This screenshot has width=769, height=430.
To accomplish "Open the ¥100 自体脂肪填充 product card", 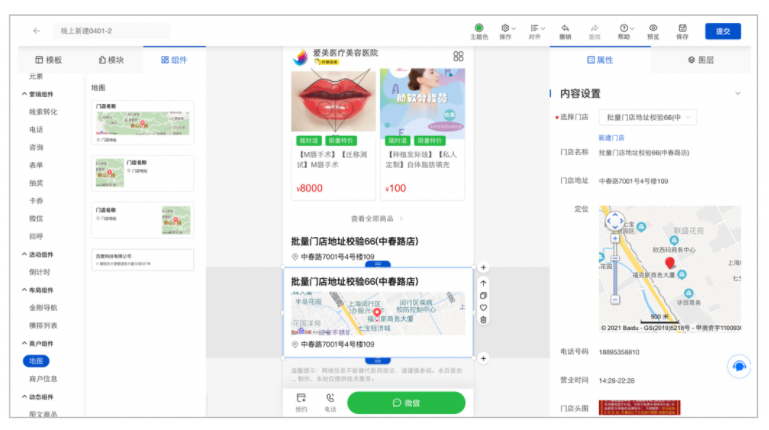I will click(x=422, y=133).
